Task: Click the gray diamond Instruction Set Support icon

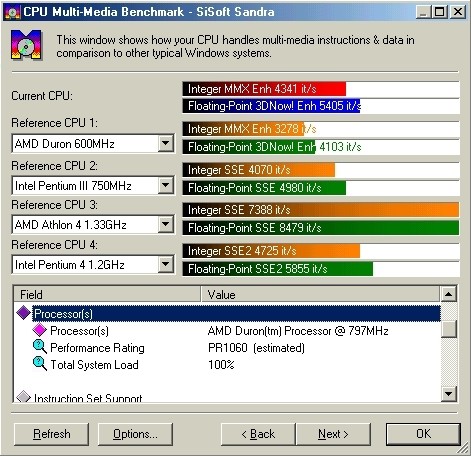Action: pos(23,396)
